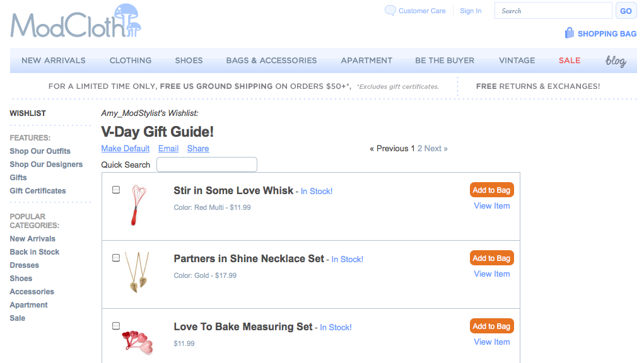The image size is (644, 363).
Task: Click the gold necklace set thumbnail
Action: 136,273
